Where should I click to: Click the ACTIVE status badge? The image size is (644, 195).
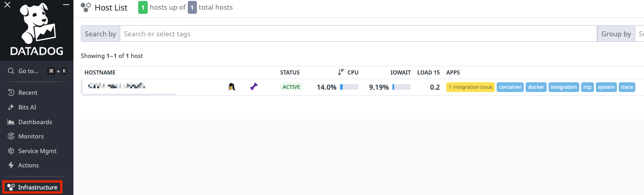point(291,87)
